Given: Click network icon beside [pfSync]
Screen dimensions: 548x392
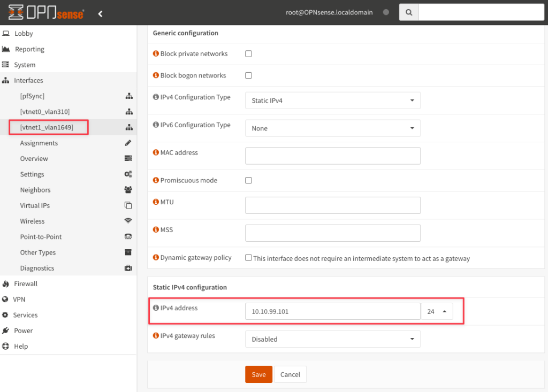Looking at the screenshot, I should 129,96.
